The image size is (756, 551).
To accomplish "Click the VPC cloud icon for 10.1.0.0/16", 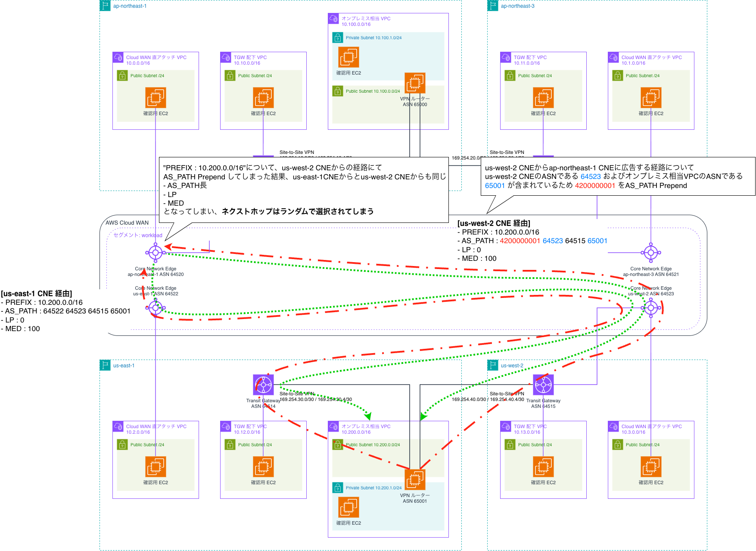I will [x=613, y=57].
